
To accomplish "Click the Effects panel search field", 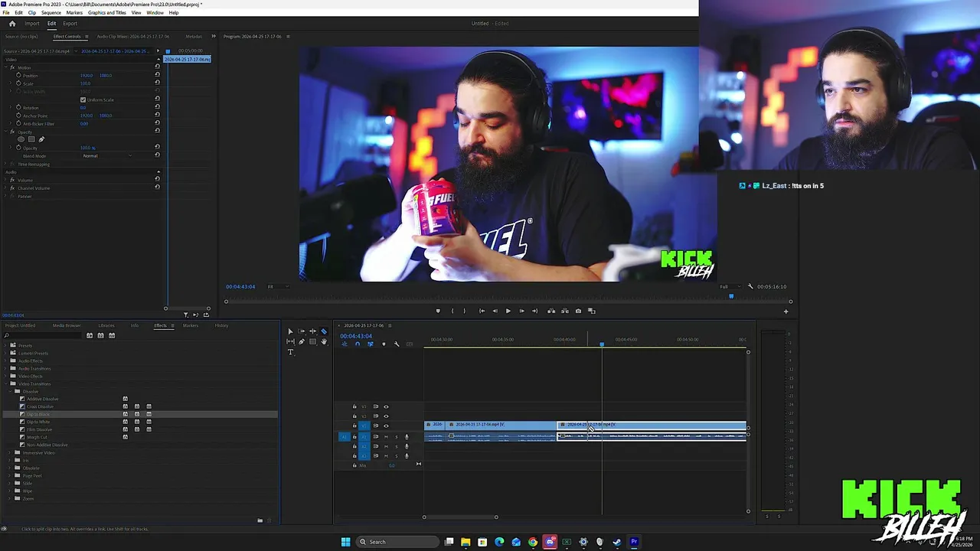I will click(x=41, y=335).
